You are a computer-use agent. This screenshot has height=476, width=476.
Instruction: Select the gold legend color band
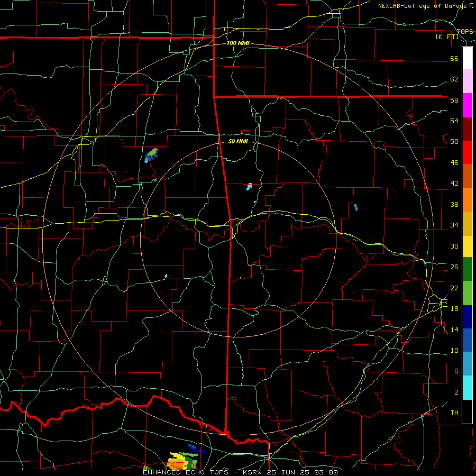click(467, 224)
